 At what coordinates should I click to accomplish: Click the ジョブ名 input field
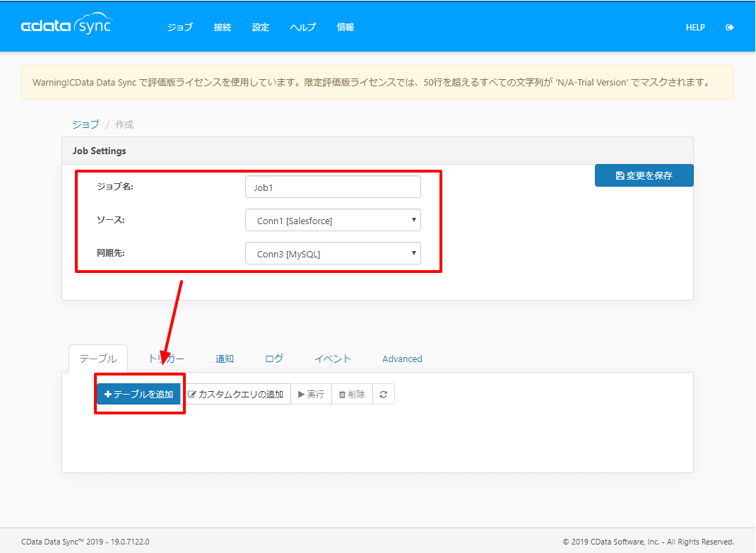[333, 187]
